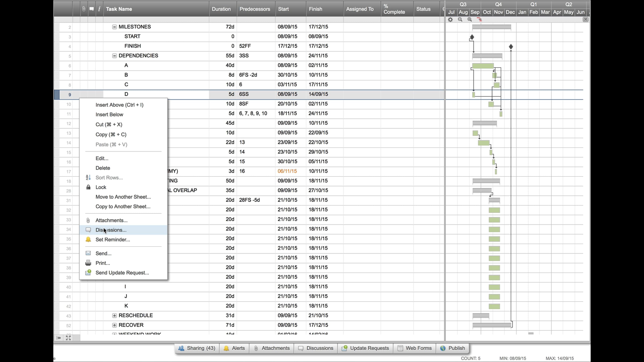
Task: Click the Predecessors cell for task B
Action: point(255,75)
